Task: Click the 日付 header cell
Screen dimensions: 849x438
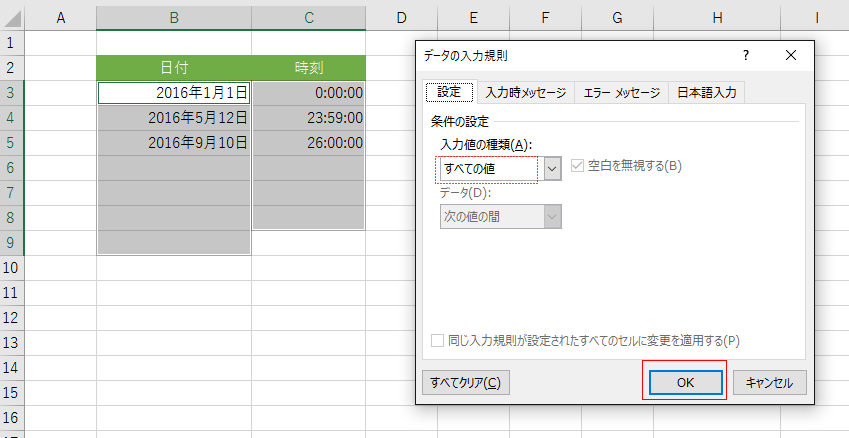Action: click(x=174, y=68)
